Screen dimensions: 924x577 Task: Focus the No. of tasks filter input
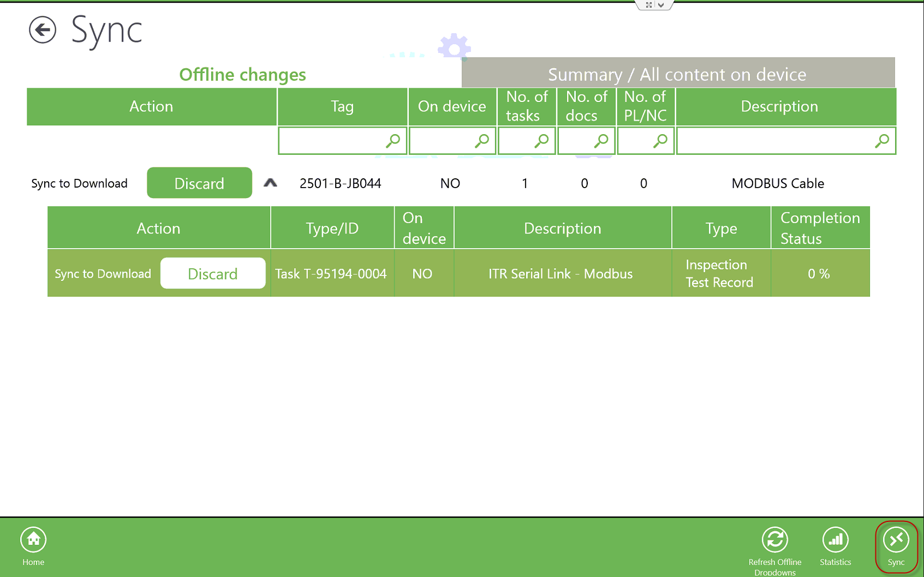[x=527, y=141]
